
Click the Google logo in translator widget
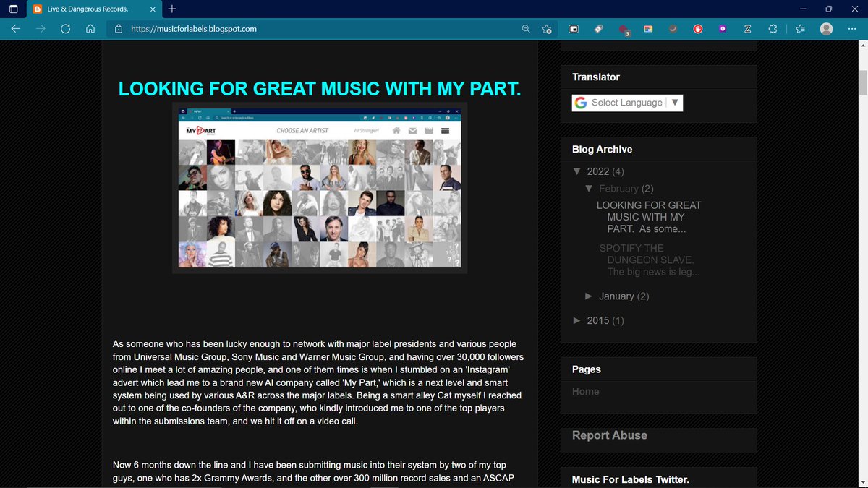pos(581,103)
